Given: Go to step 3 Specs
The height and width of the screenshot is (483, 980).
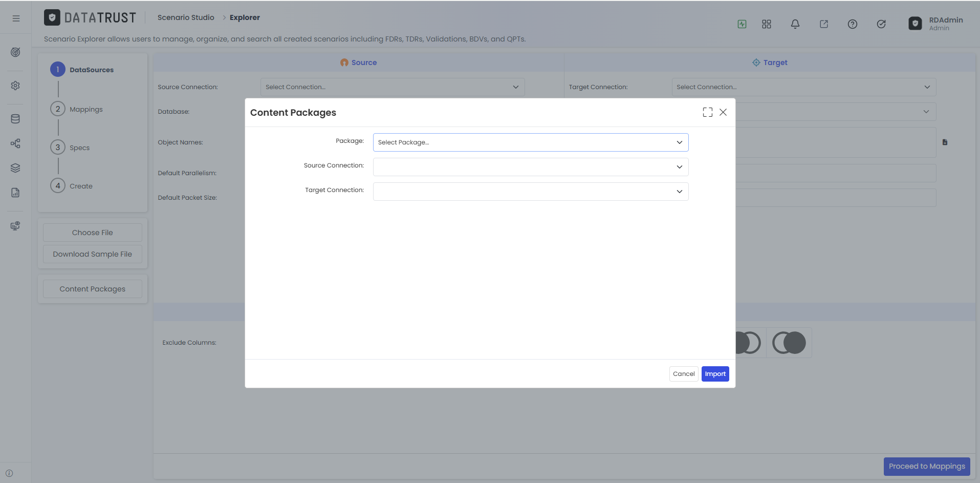Looking at the screenshot, I should coord(70,148).
